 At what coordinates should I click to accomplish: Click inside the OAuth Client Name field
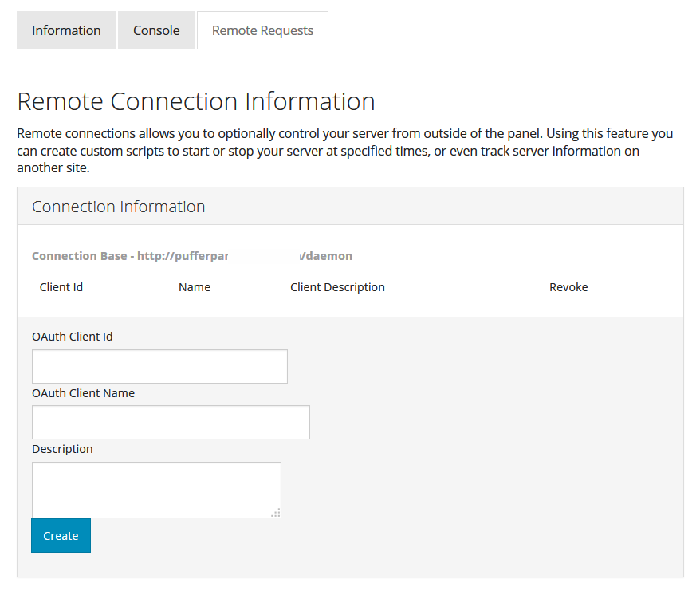coord(171,422)
